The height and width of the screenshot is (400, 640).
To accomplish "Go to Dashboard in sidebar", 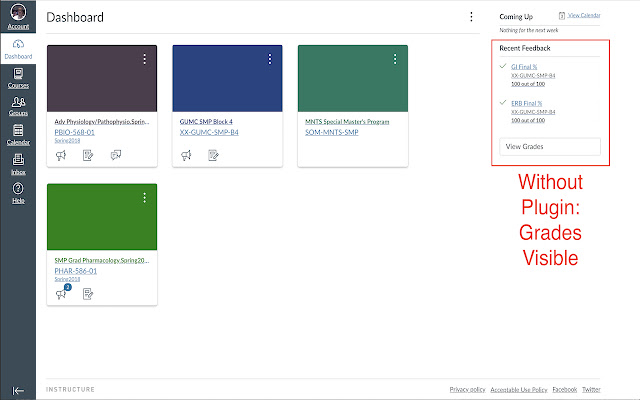I will (18, 49).
